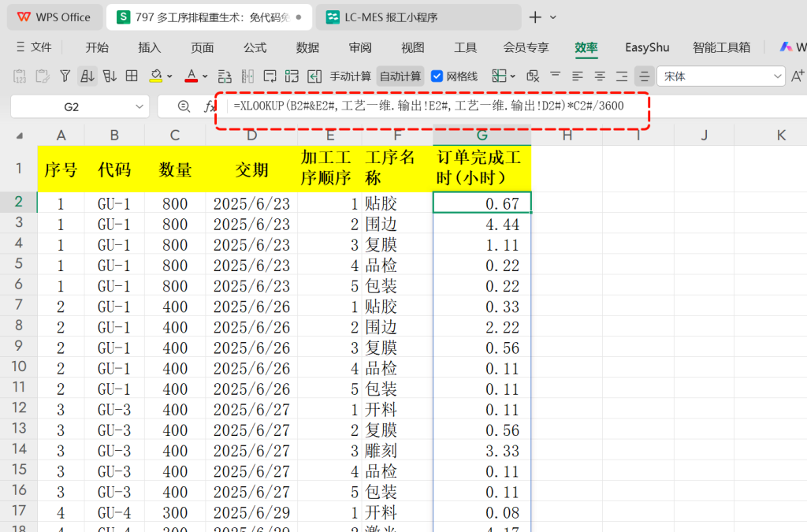Select row 2 header
The width and height of the screenshot is (807, 532).
19,202
